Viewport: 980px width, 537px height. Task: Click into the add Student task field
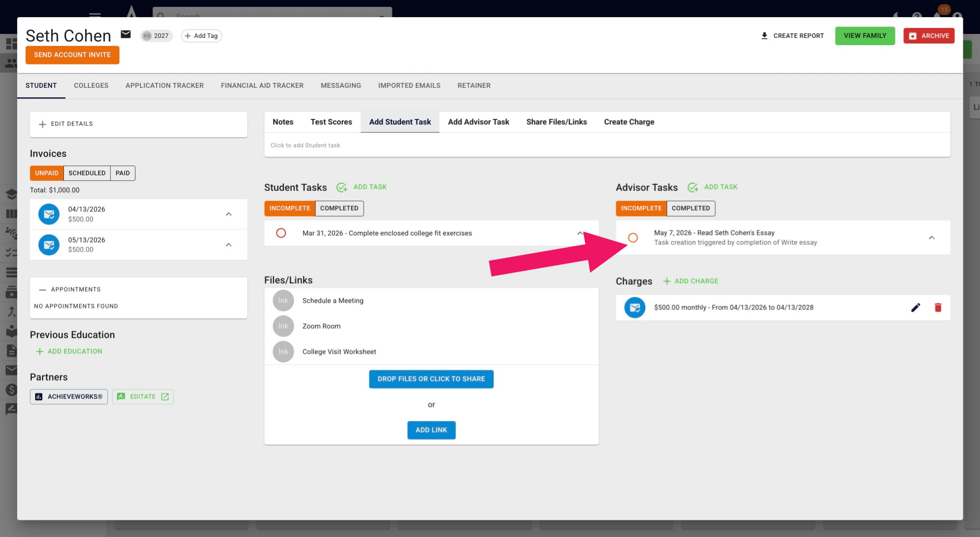[607, 145]
